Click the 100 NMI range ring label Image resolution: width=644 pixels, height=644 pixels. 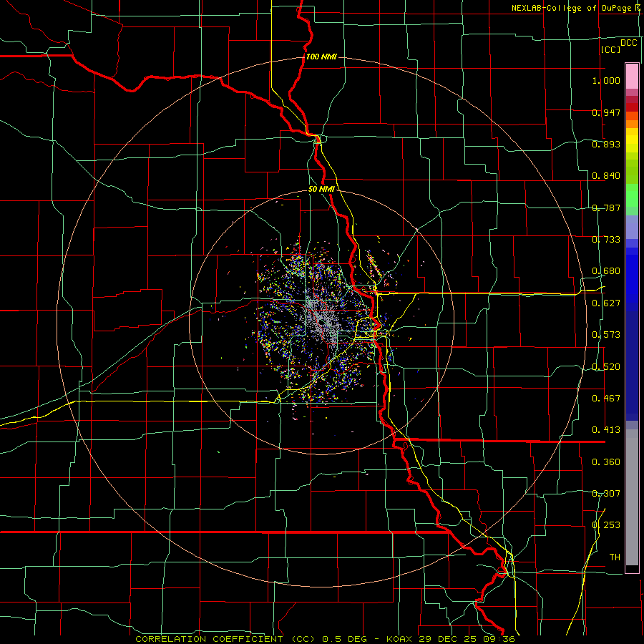[x=321, y=57]
